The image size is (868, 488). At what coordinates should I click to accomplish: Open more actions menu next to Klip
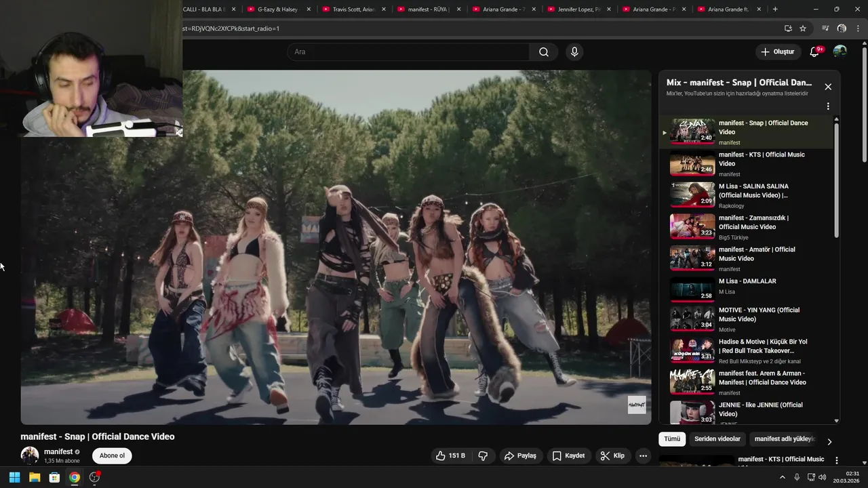click(644, 455)
